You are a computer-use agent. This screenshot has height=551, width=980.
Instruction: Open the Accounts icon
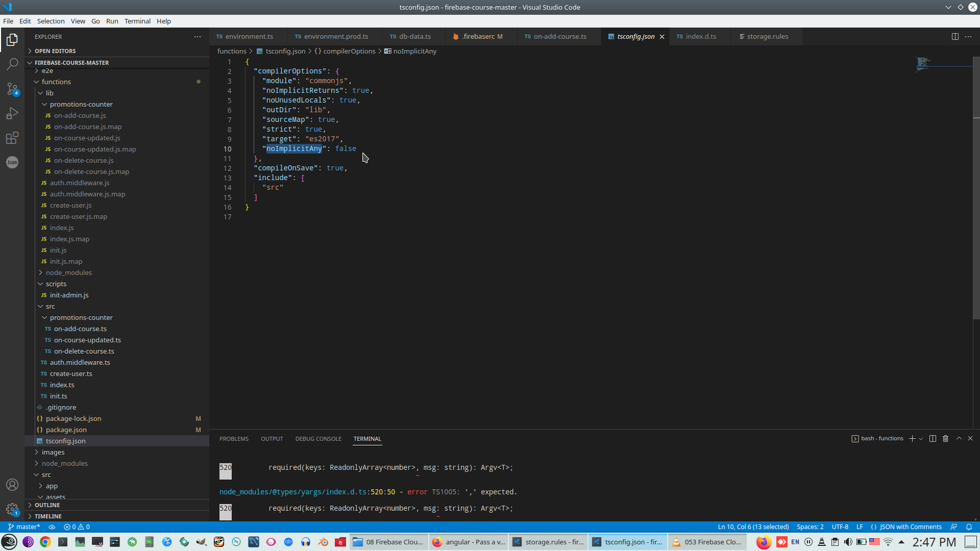coord(12,485)
